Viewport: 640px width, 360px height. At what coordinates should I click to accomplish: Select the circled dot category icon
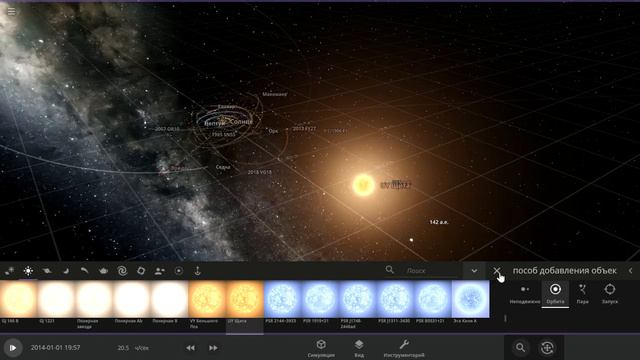click(179, 271)
